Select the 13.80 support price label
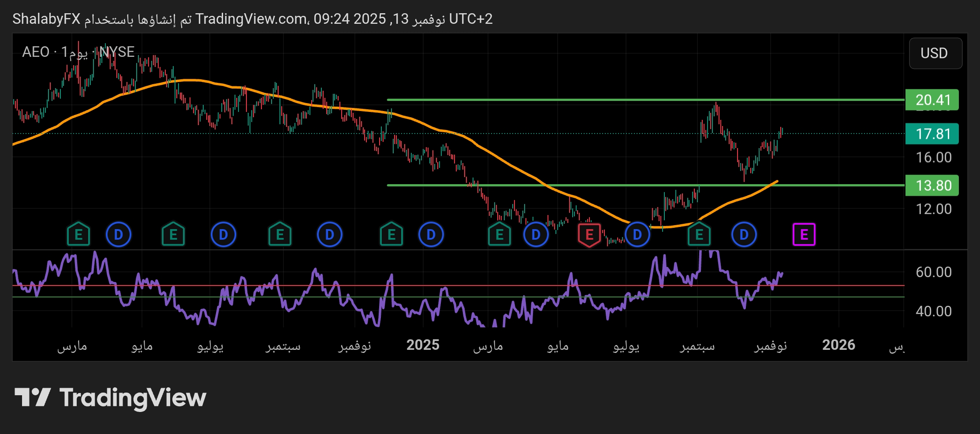980x434 pixels. (932, 185)
